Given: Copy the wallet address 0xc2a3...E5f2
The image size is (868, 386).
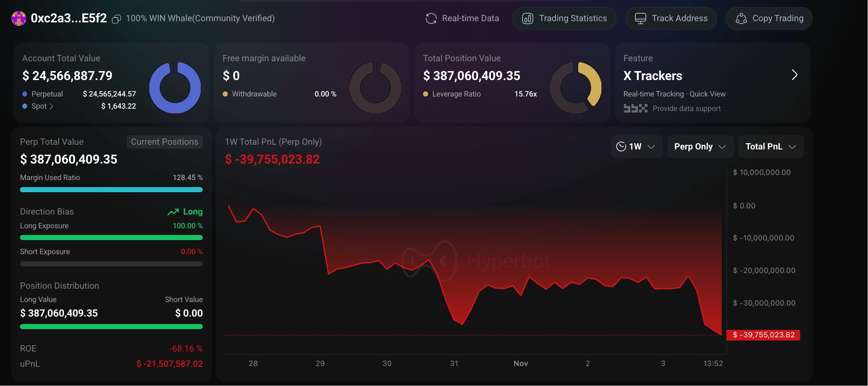Looking at the screenshot, I should click(x=116, y=18).
